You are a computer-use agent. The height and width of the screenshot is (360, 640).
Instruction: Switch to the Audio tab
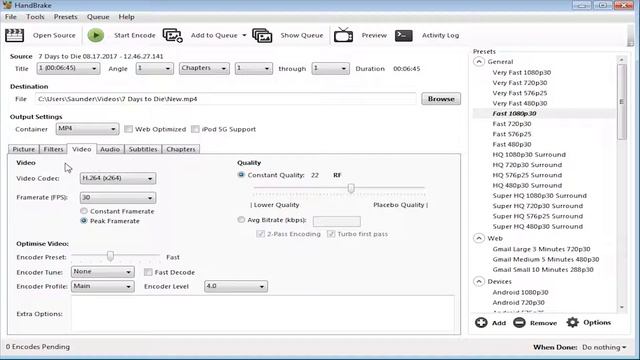[110, 149]
